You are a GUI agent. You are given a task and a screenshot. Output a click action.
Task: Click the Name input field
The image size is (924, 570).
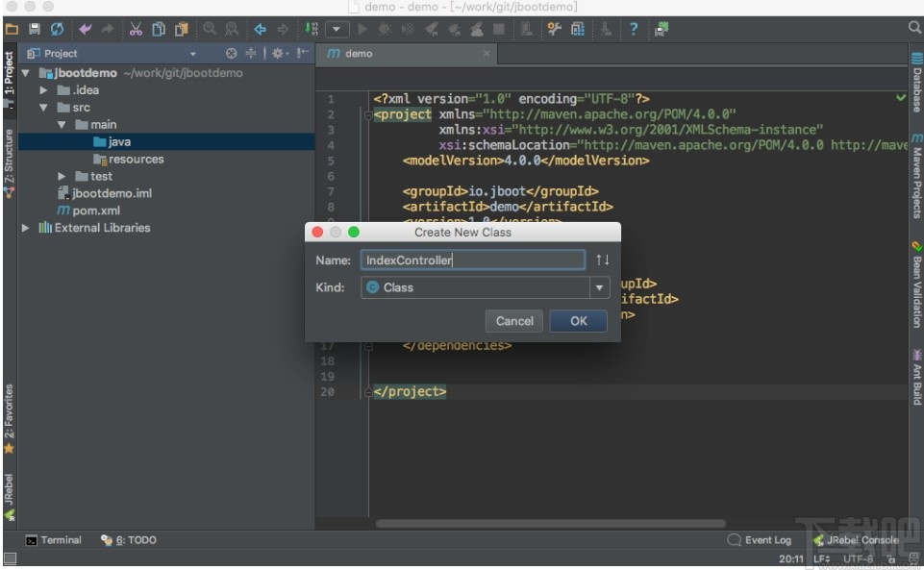tap(472, 260)
